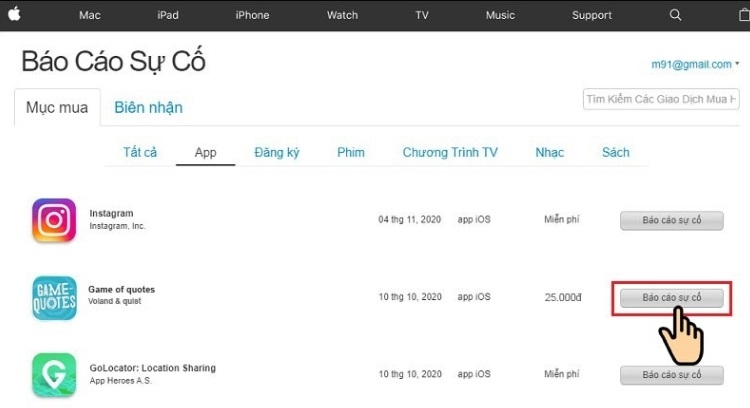Expand the m91@gmail.com account dropdown

coord(695,64)
